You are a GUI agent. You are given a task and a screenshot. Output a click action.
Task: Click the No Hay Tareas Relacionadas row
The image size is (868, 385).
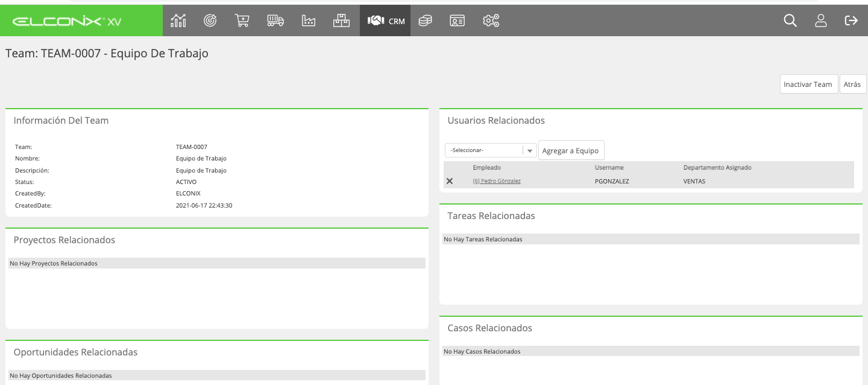tap(651, 239)
